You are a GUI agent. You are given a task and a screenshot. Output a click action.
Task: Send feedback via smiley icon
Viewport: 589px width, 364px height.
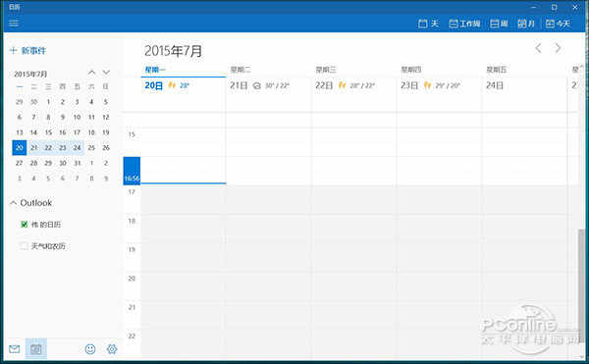tap(90, 349)
